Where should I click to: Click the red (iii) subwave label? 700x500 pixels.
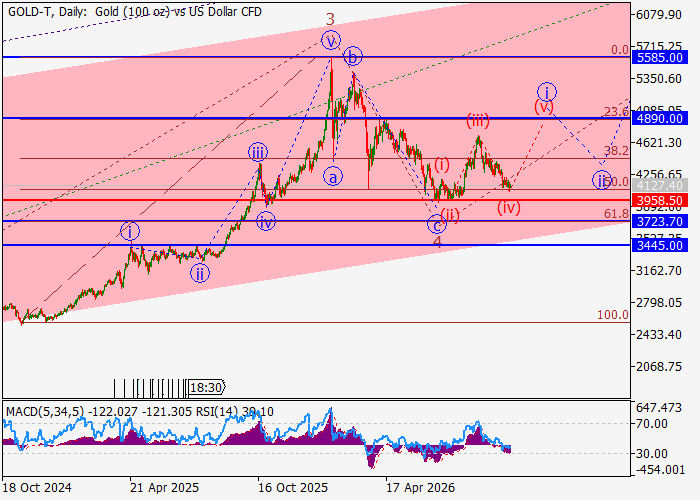coord(478,121)
